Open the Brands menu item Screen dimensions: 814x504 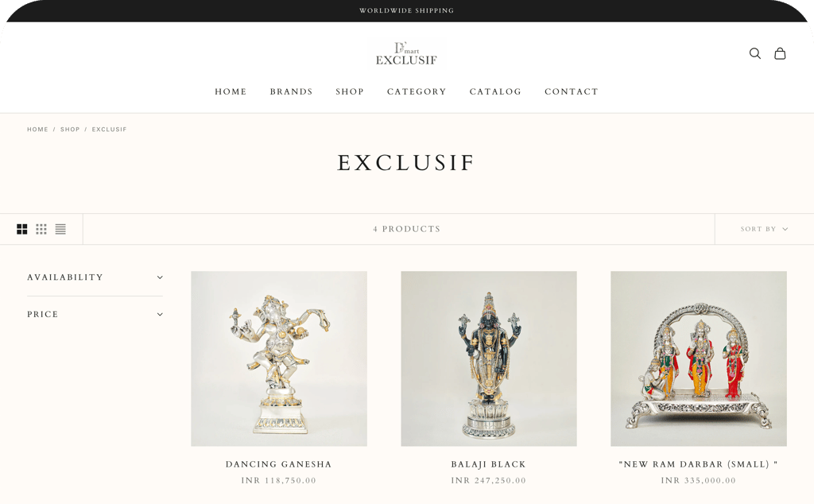(291, 91)
